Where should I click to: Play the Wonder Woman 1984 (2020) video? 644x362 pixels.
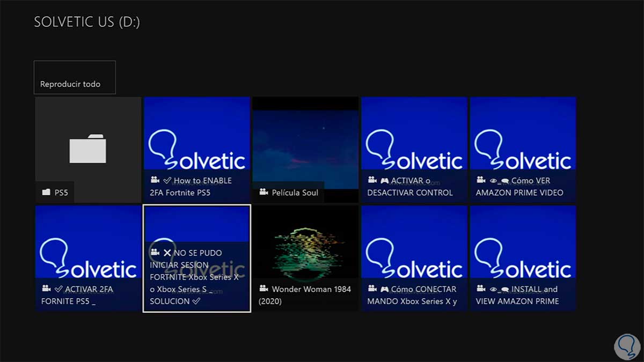[x=305, y=258]
